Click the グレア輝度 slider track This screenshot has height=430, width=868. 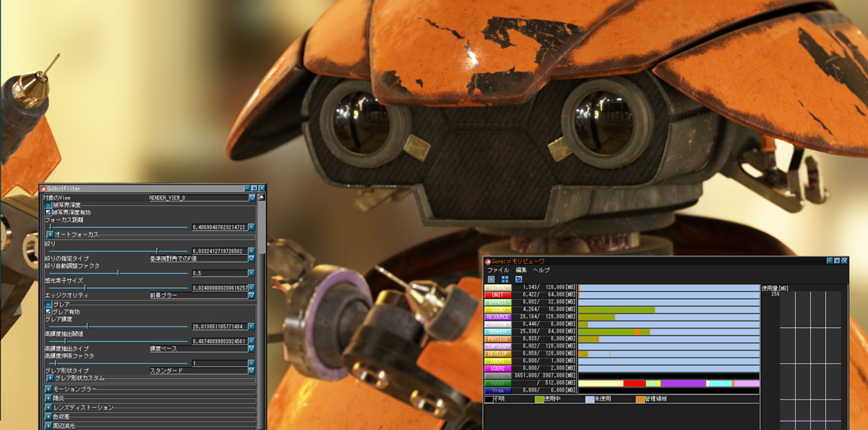117,326
